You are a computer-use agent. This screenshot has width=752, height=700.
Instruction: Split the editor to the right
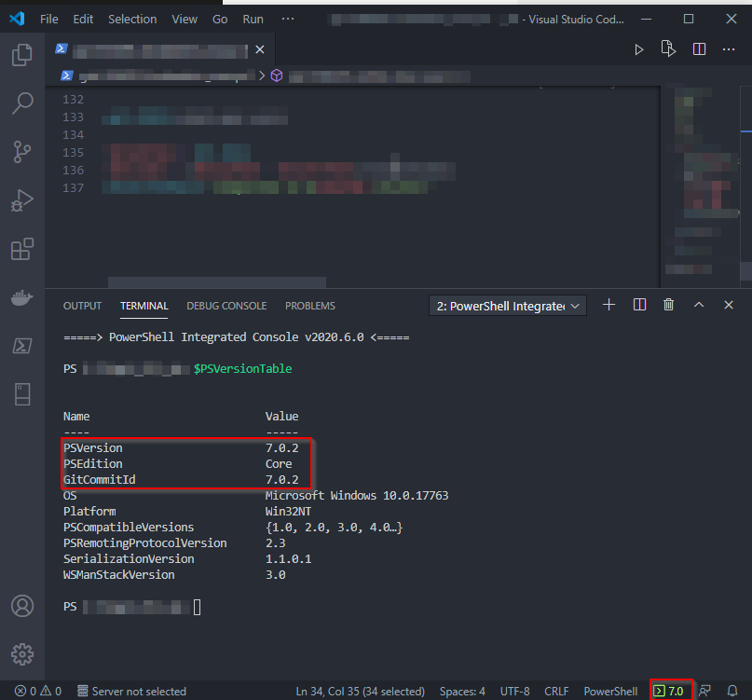click(699, 49)
